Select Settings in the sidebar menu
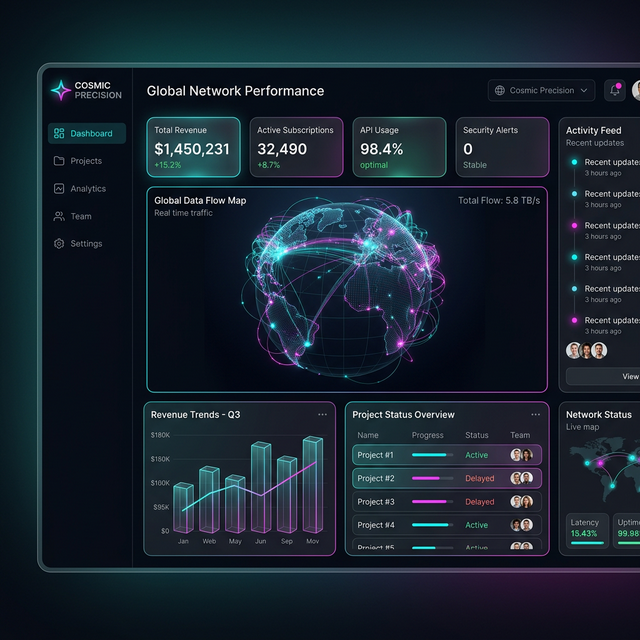The width and height of the screenshot is (640, 640). 86,244
